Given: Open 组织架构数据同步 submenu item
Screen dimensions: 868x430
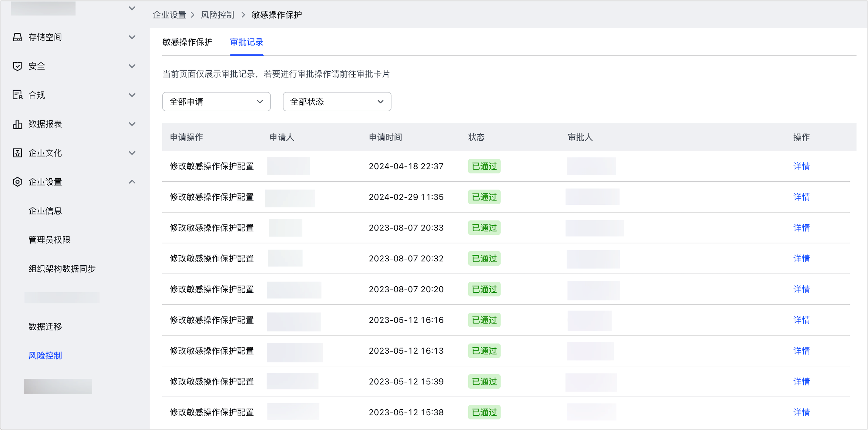Looking at the screenshot, I should point(62,269).
